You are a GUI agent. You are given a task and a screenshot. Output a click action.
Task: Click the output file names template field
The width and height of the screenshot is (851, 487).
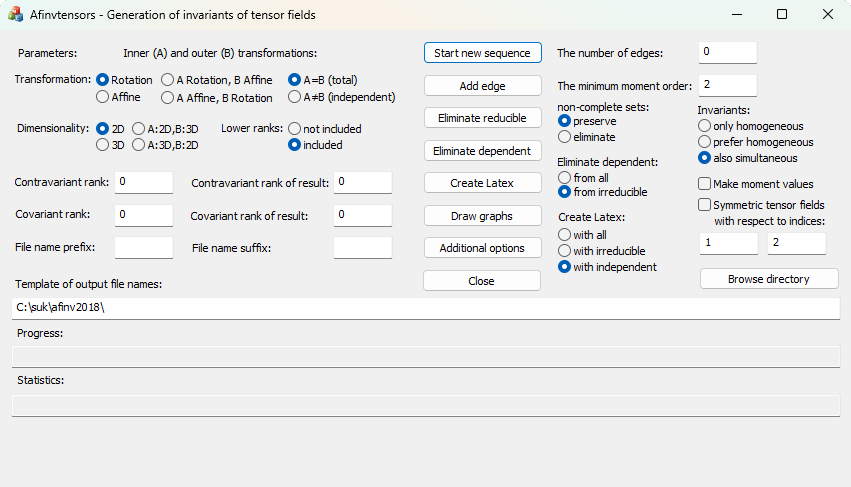pos(425,308)
